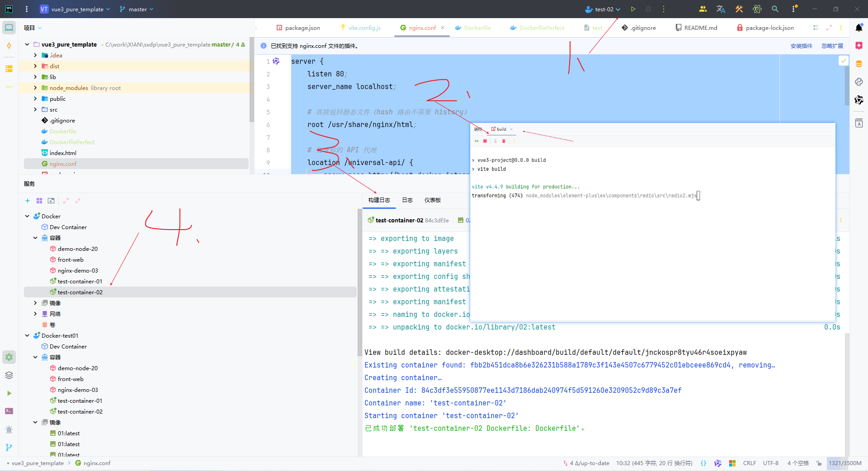Screen dimensions: 868x471
Task: Open the main menu hamburger dots
Action: click(27, 9)
